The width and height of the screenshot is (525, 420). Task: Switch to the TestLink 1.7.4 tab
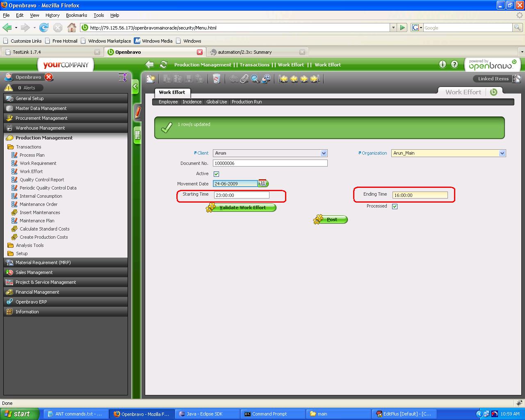tap(52, 52)
